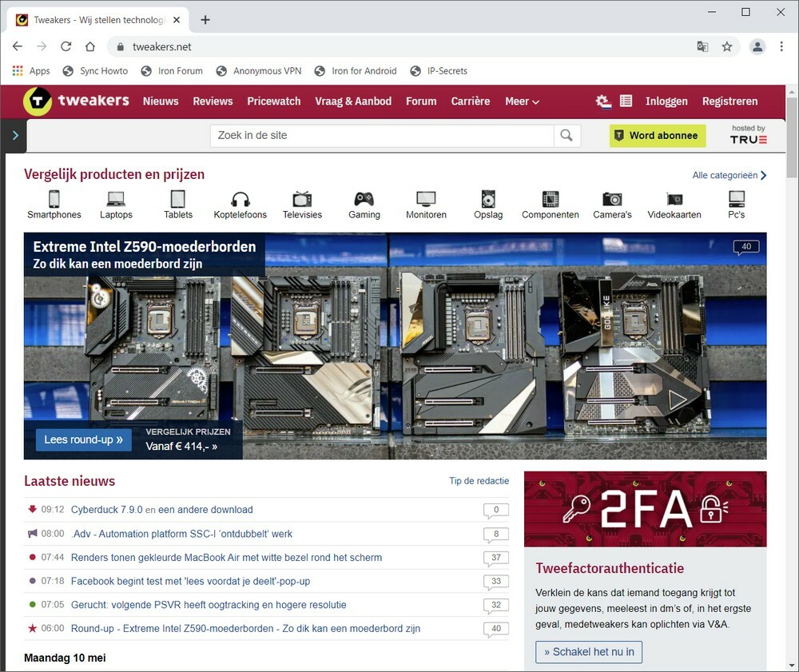Open the Apps grid shortcut
The width and height of the screenshot is (799, 672).
pyautogui.click(x=31, y=71)
